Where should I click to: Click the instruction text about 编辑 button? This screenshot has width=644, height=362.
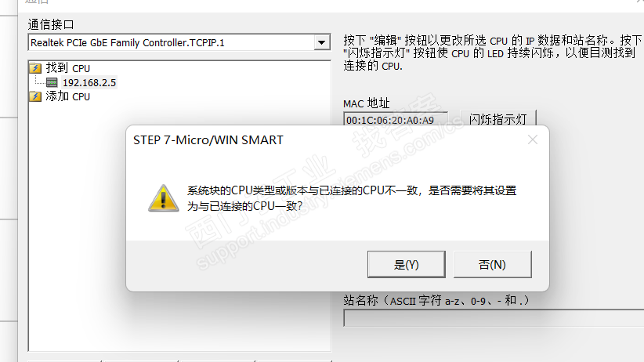pyautogui.click(x=492, y=53)
